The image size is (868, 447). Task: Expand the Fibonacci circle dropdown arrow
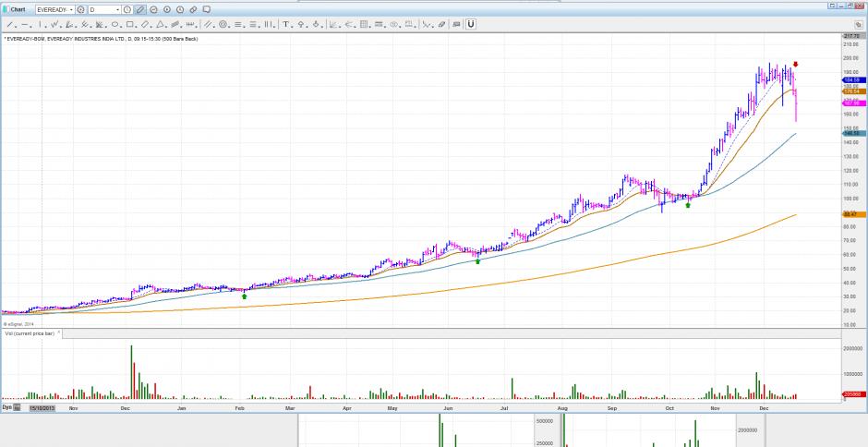coord(229,26)
